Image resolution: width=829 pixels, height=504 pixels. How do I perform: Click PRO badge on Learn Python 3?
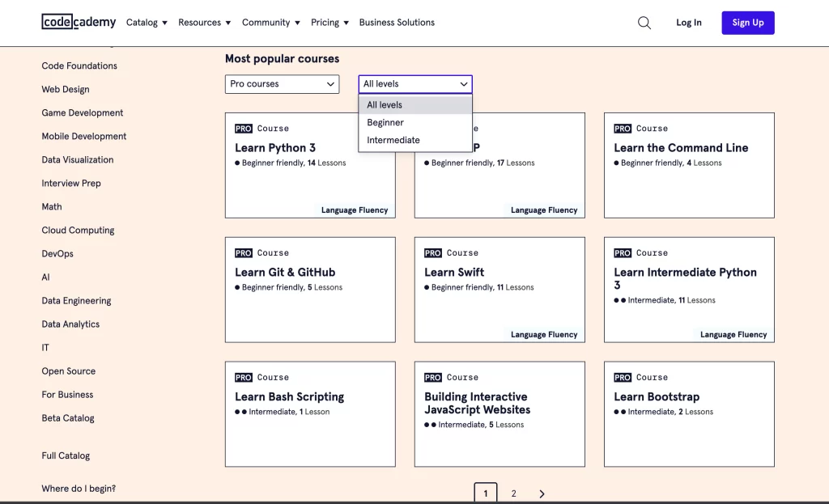pyautogui.click(x=243, y=129)
